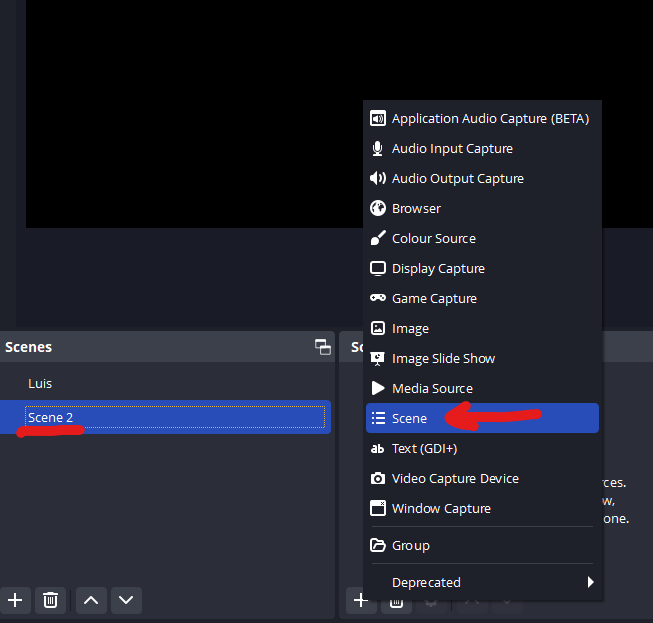Pick Image Slide Show from the menu
The height and width of the screenshot is (623, 653).
[482, 358]
